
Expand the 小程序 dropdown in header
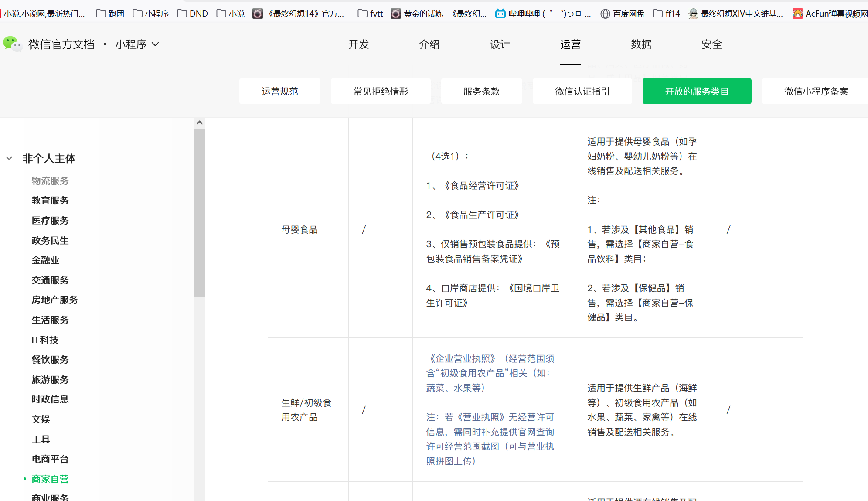click(x=137, y=44)
